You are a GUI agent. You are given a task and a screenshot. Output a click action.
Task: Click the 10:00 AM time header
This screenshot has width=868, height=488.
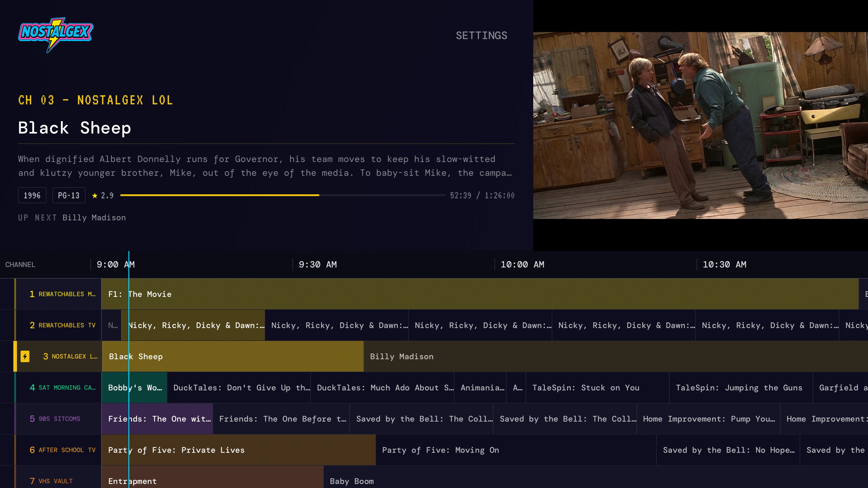pyautogui.click(x=522, y=265)
